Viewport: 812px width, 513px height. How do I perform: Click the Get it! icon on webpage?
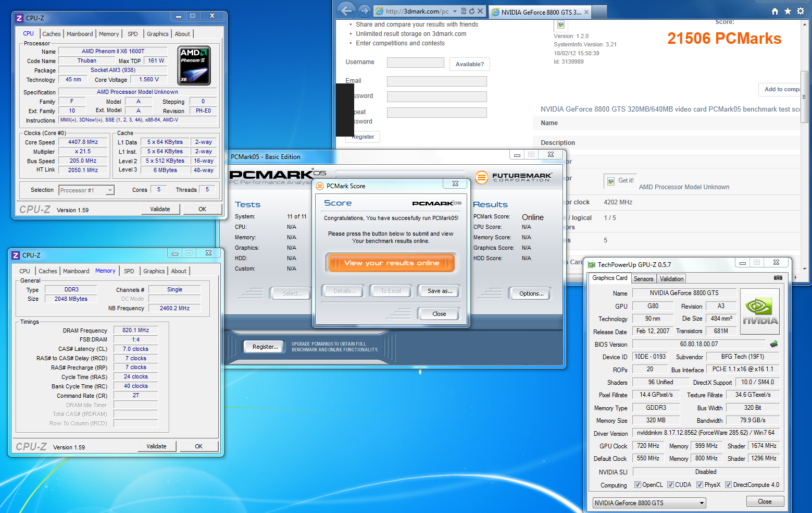coord(610,181)
